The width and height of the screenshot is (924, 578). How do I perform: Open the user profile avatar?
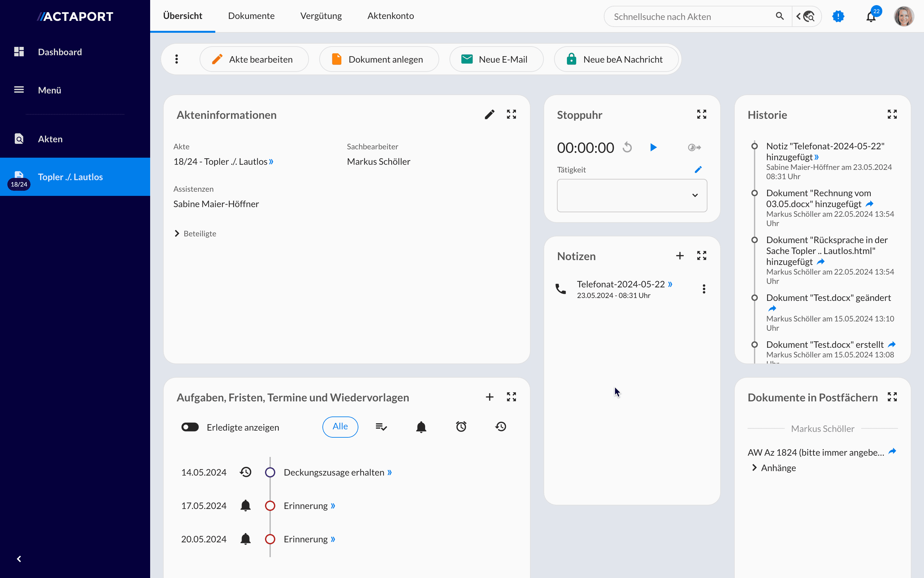click(904, 16)
